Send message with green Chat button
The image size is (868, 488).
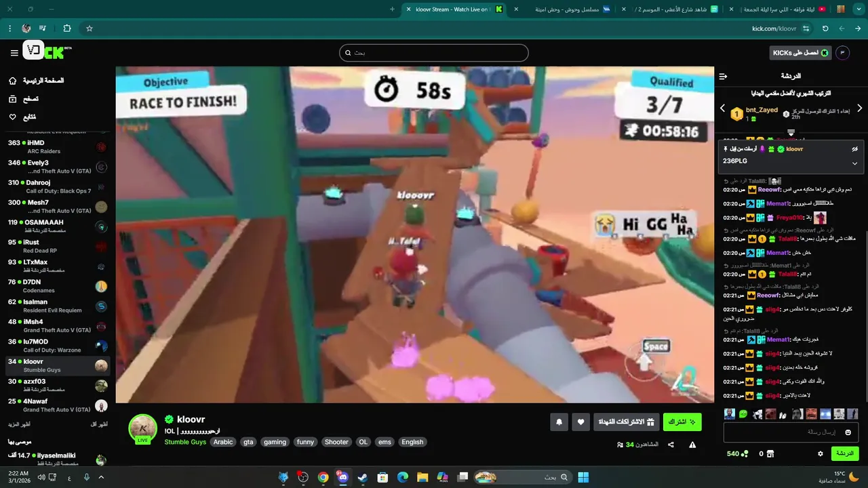coord(845,453)
